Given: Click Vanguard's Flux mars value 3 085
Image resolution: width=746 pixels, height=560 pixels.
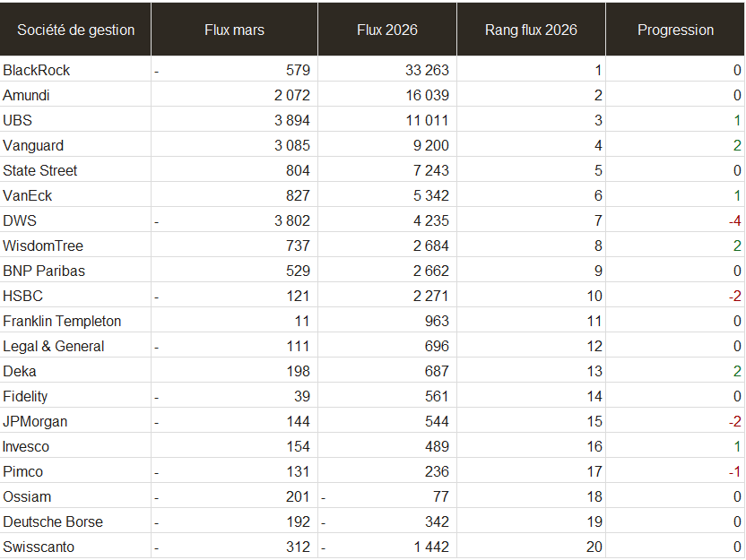Looking at the screenshot, I should click(x=291, y=145).
